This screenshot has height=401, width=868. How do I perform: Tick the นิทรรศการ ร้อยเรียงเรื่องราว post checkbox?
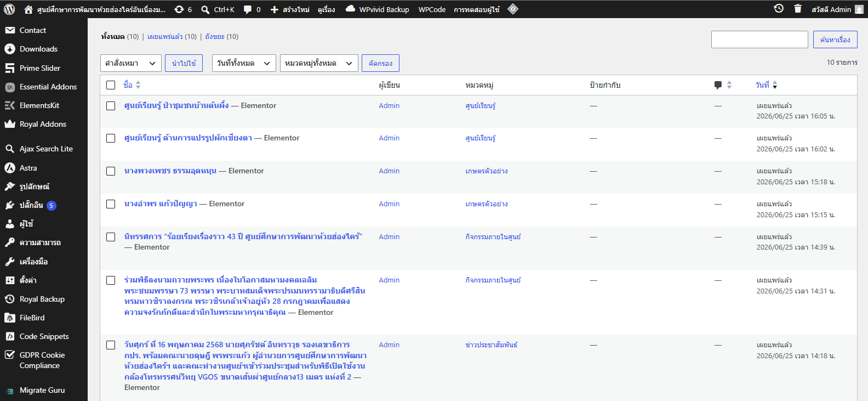(x=111, y=237)
